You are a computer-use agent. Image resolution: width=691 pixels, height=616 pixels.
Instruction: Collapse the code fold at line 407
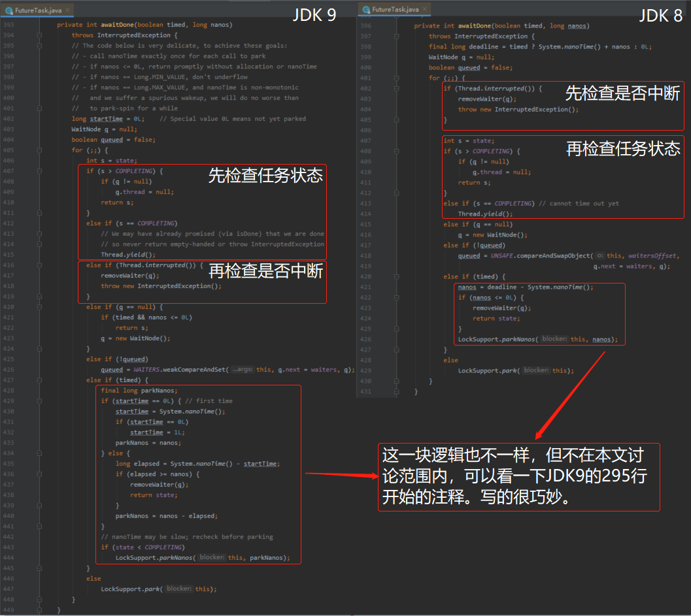[40, 170]
